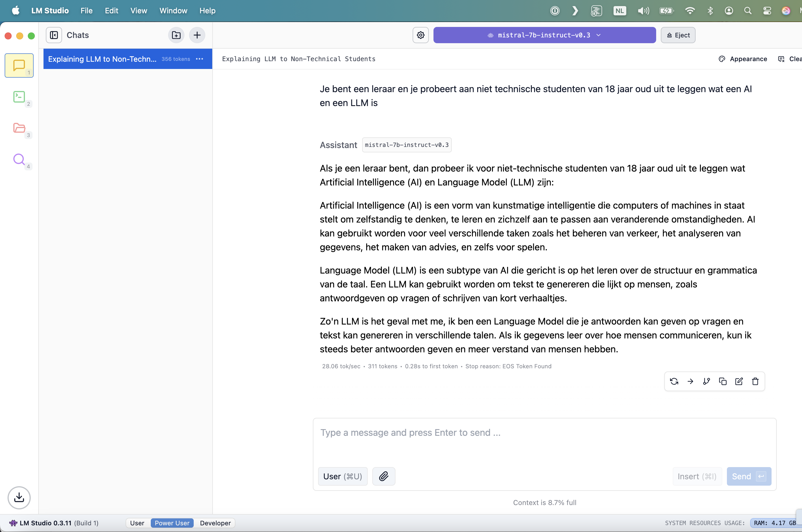Branch the conversation with fork icon

pyautogui.click(x=706, y=381)
